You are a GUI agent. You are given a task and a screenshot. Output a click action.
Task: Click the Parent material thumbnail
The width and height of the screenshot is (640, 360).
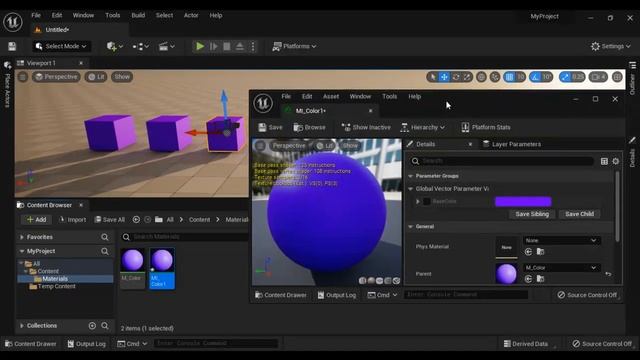(x=506, y=273)
